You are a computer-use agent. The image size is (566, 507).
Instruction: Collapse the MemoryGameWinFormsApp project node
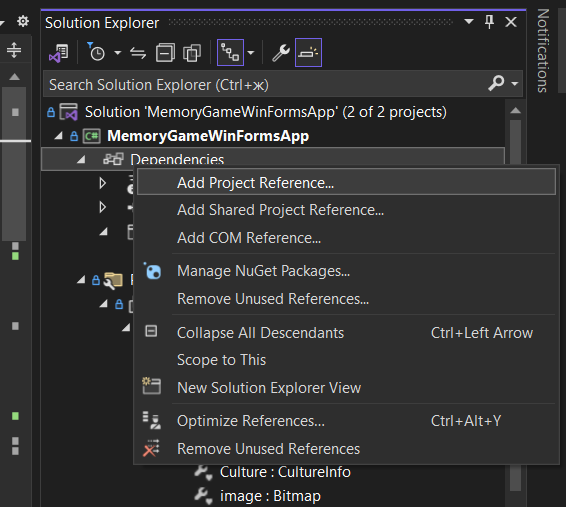click(58, 136)
